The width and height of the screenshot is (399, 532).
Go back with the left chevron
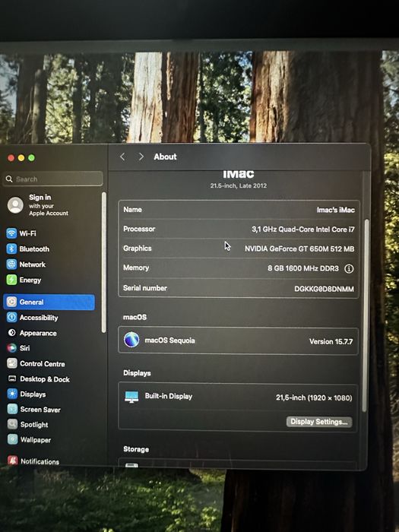coord(123,157)
